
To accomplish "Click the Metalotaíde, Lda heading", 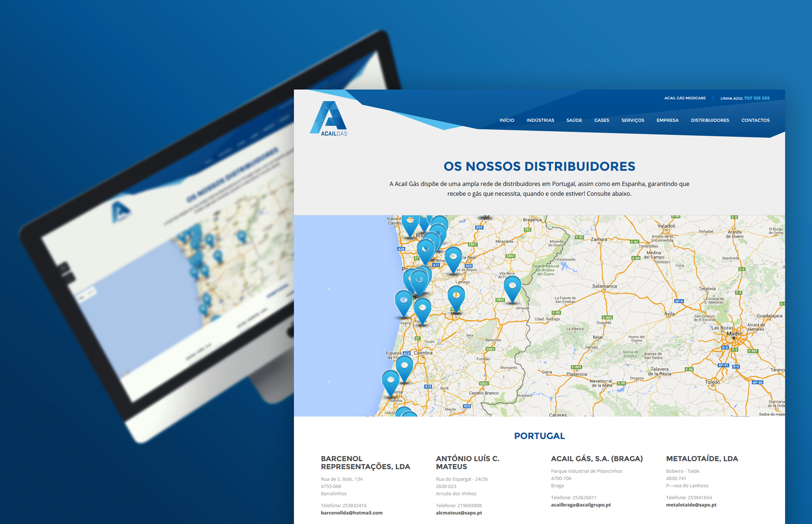I will coord(702,458).
